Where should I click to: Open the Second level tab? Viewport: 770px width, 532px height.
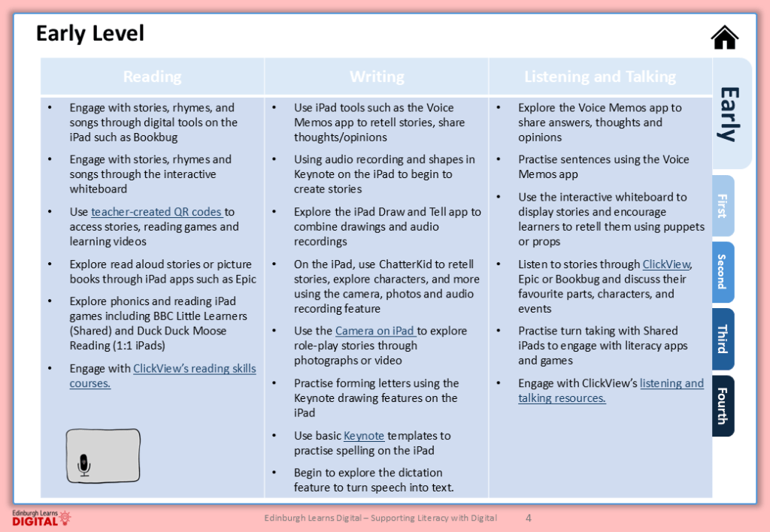tap(722, 272)
